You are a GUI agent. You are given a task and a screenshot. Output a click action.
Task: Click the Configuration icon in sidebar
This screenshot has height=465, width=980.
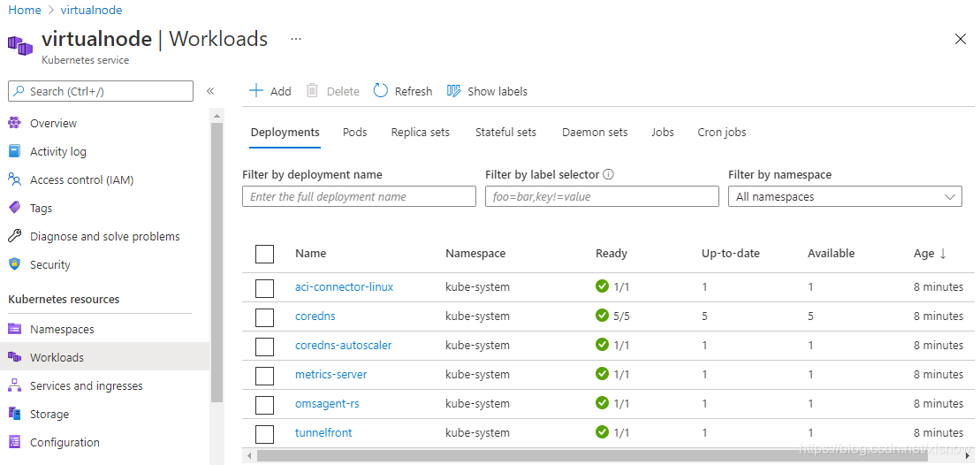[14, 442]
